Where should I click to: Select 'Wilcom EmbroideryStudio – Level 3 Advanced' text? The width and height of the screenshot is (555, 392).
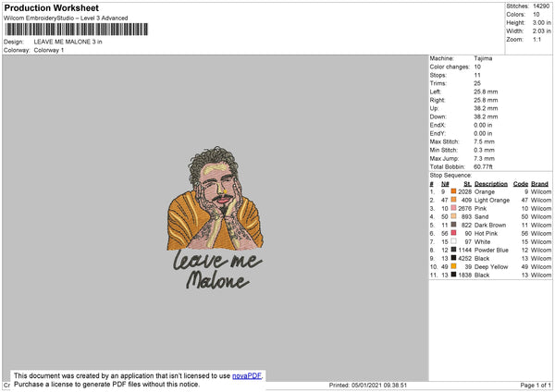click(66, 18)
